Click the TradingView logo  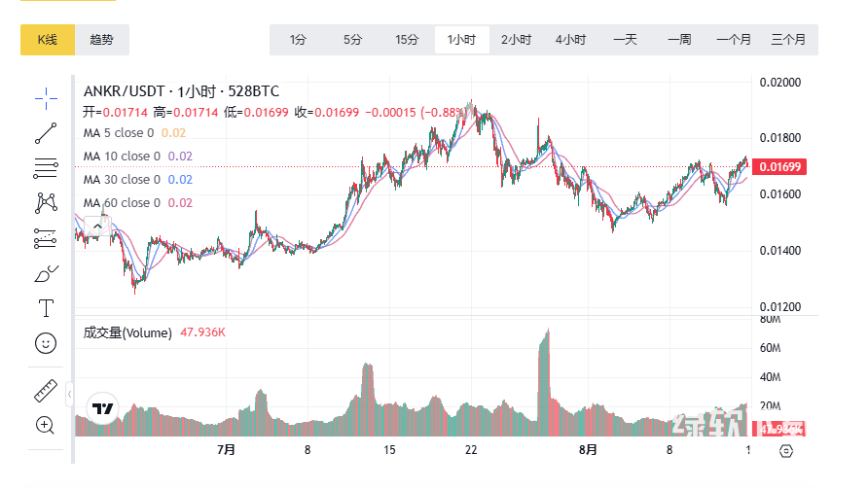(x=102, y=410)
